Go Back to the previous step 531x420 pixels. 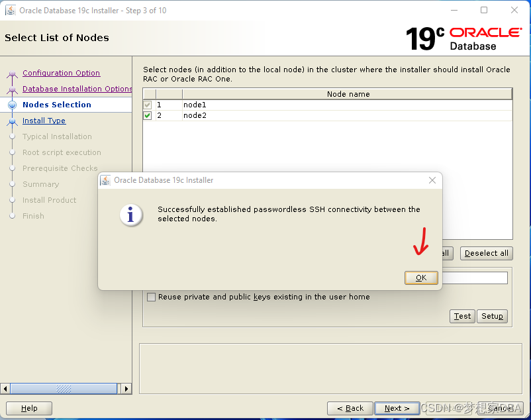coord(350,408)
